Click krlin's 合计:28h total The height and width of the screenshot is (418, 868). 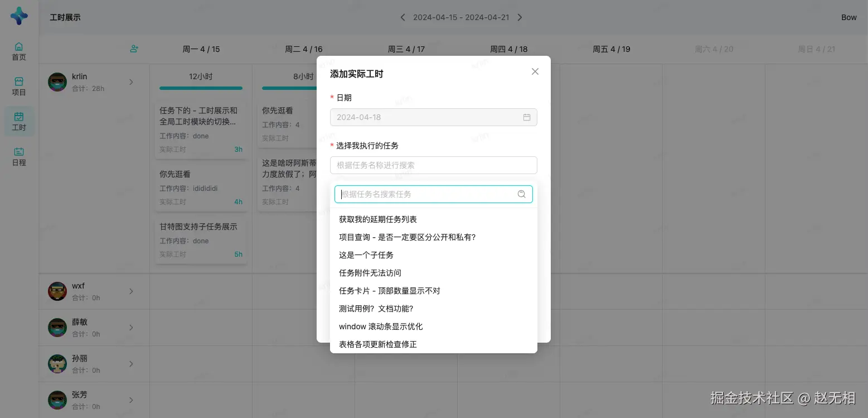point(88,88)
